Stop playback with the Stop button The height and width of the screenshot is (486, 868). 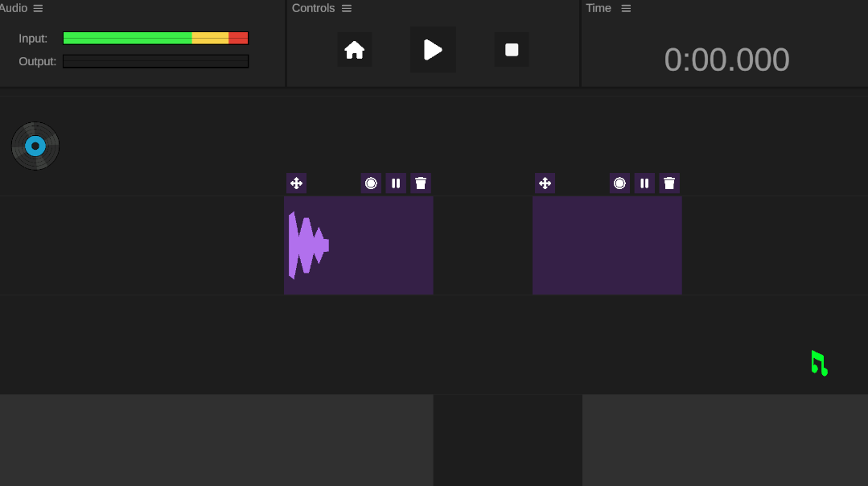512,50
